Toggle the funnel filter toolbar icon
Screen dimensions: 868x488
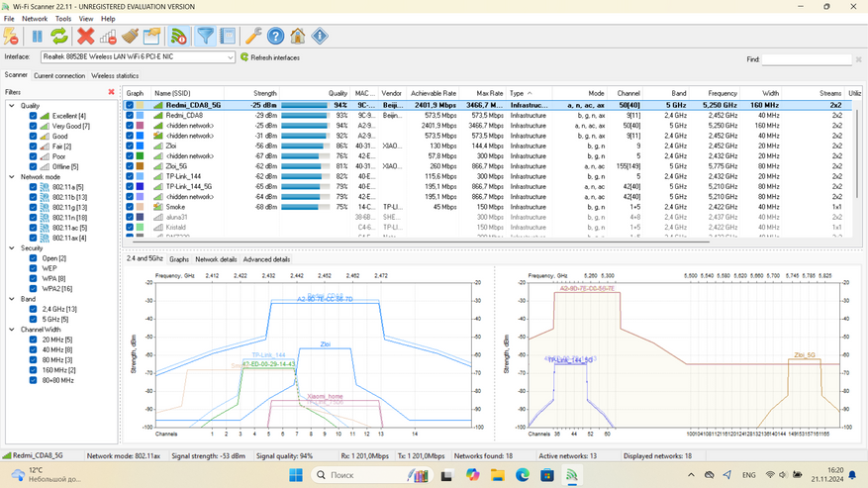(x=205, y=37)
